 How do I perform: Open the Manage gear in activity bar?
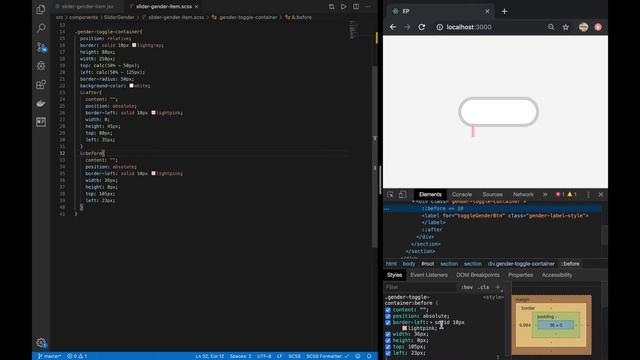[x=41, y=342]
